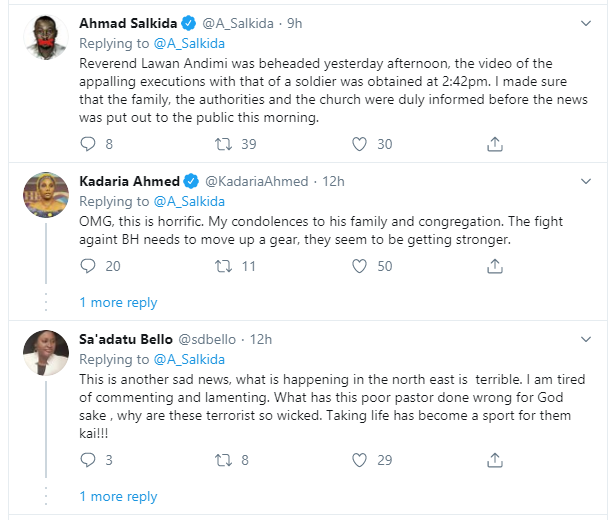This screenshot has height=520, width=616.
Task: Share Sa'adatu Bello's tweet
Action: pos(494,460)
